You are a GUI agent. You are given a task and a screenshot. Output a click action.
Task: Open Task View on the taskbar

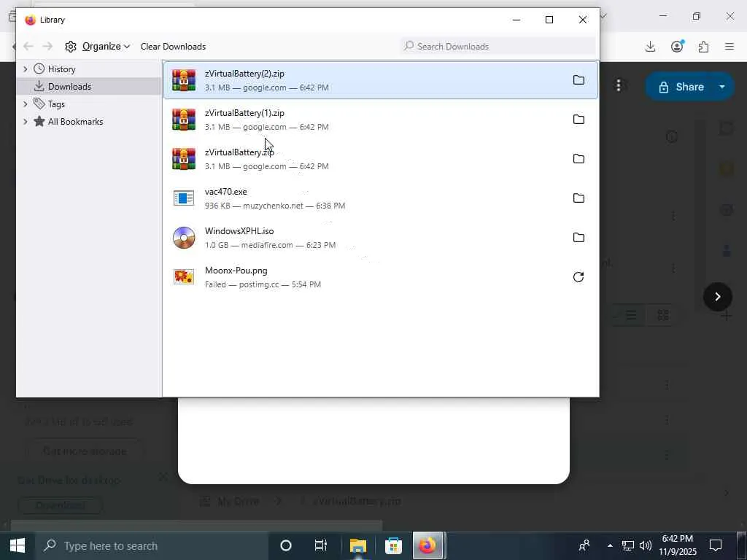point(321,545)
